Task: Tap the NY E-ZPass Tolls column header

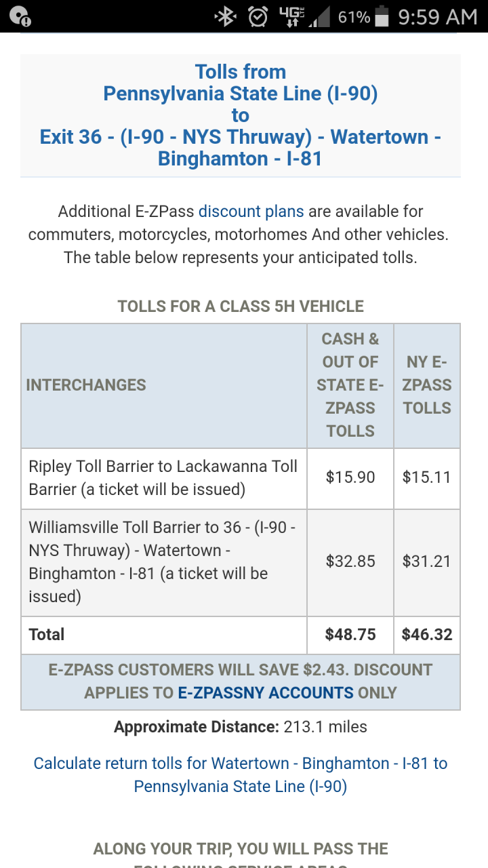Action: pos(426,384)
